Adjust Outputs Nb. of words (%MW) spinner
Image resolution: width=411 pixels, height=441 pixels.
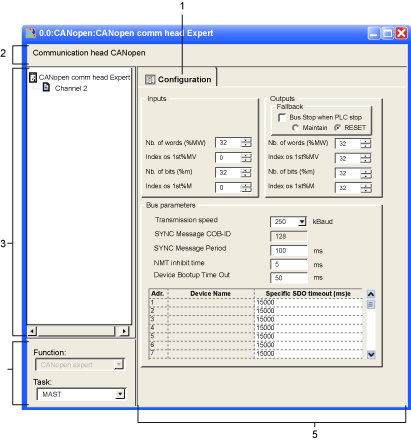coord(366,144)
